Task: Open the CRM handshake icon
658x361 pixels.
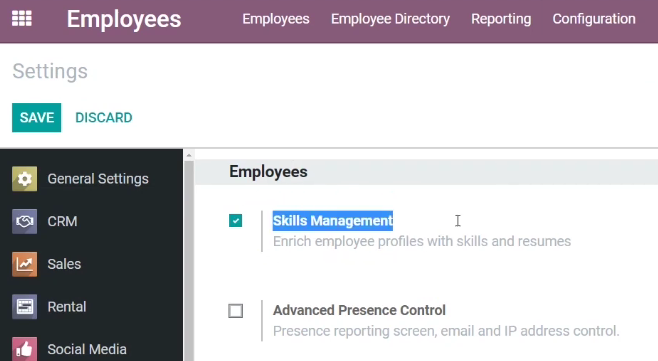Action: click(x=24, y=221)
